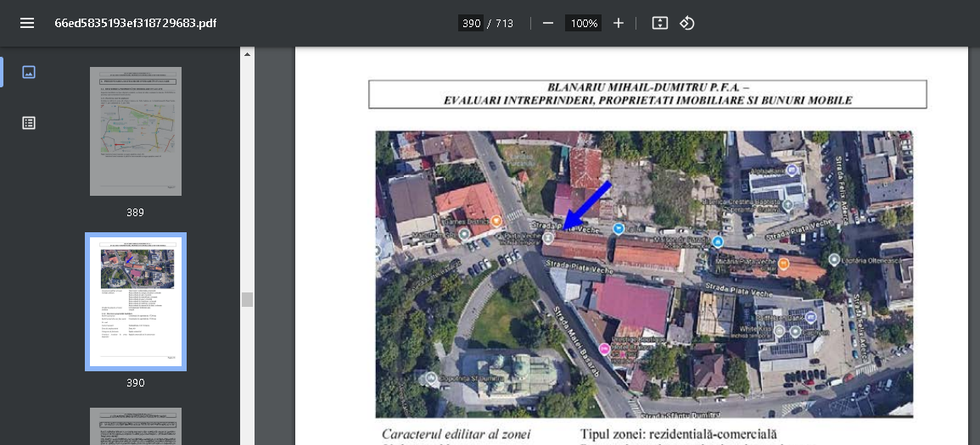Switch to document outline view
980x445 pixels.
coord(28,123)
